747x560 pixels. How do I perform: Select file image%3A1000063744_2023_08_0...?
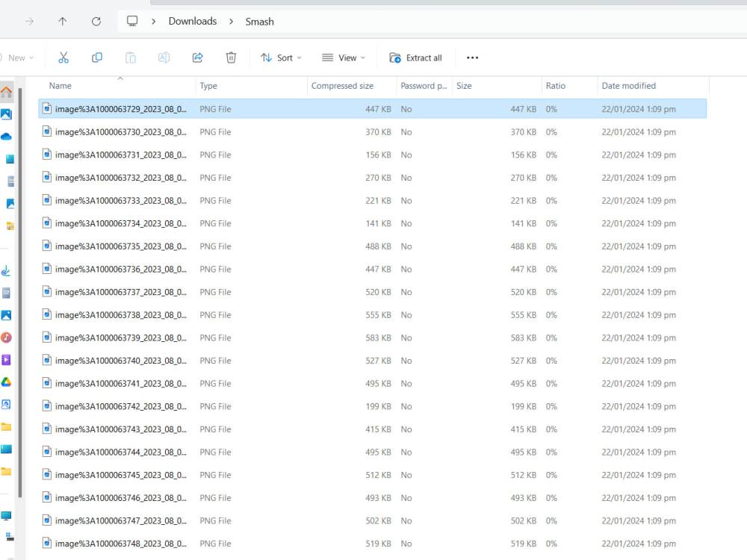(372, 452)
